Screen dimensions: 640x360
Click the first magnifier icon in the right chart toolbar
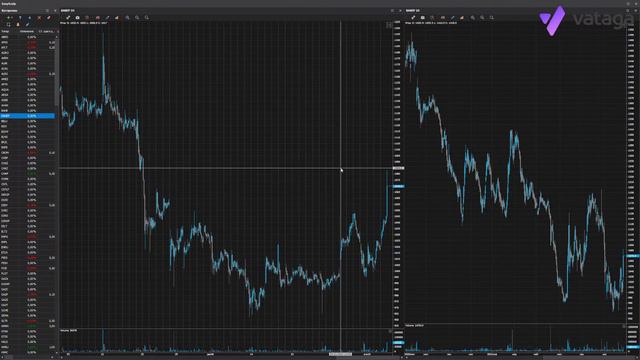pyautogui.click(x=473, y=18)
